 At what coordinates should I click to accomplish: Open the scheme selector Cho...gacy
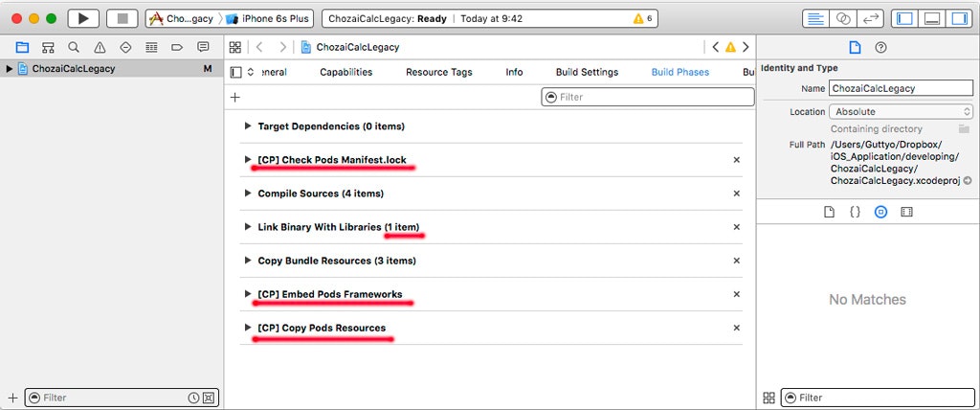click(x=182, y=19)
